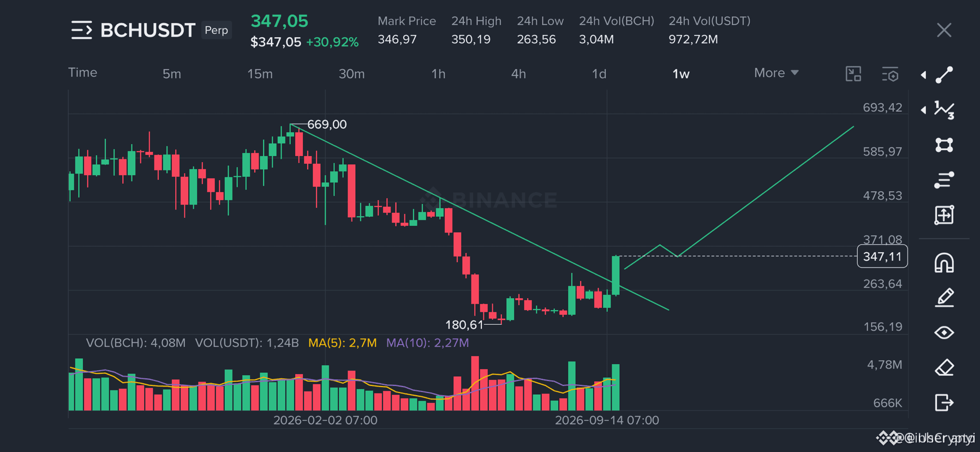Expand wave pattern tool options arrow
The image size is (980, 452).
coord(923,110)
